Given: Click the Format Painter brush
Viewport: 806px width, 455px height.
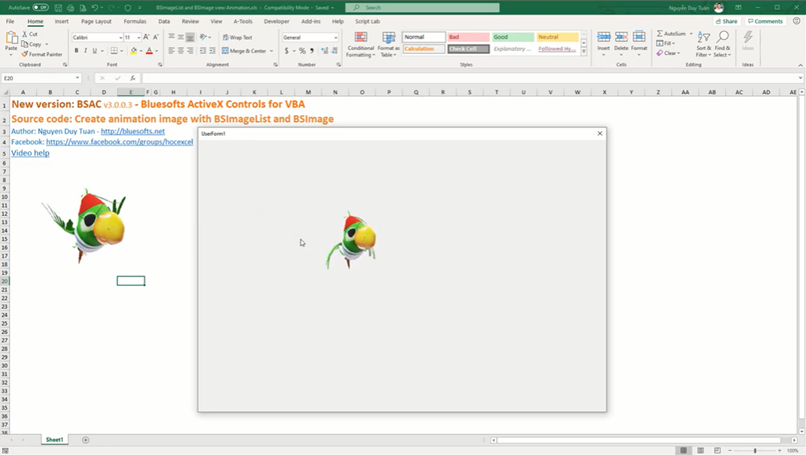Looking at the screenshot, I should 24,54.
